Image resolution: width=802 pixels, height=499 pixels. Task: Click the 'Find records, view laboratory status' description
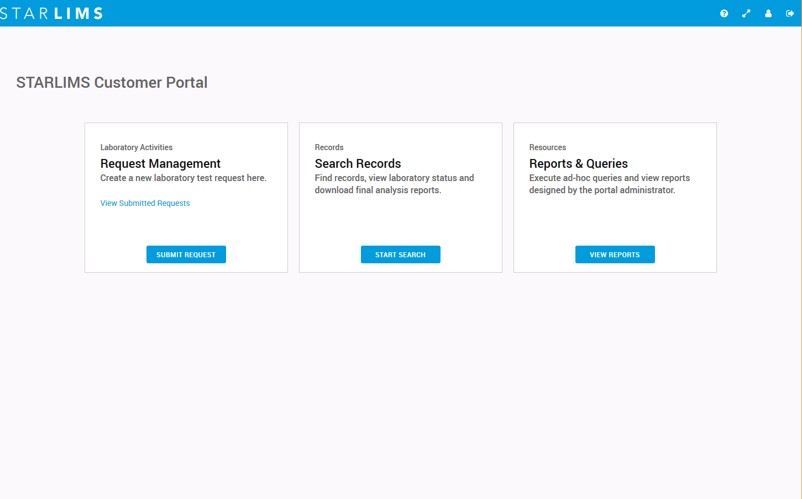coord(394,184)
